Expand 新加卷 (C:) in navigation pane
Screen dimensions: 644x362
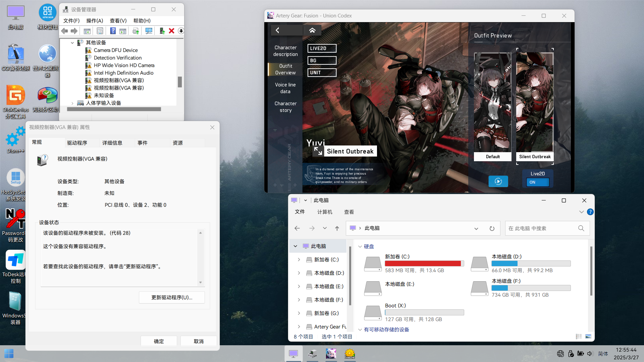click(x=299, y=259)
